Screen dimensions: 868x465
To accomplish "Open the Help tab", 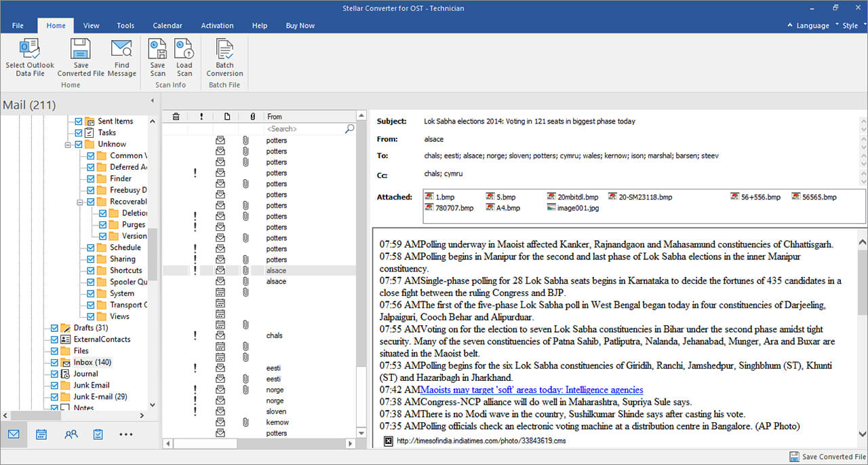I will pyautogui.click(x=260, y=26).
